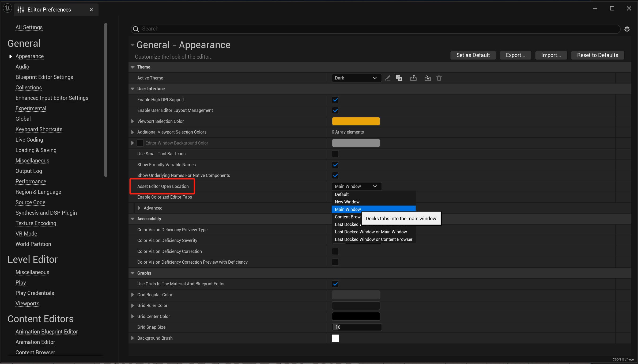Open the Active Theme Dark dropdown
The image size is (638, 364).
point(356,78)
